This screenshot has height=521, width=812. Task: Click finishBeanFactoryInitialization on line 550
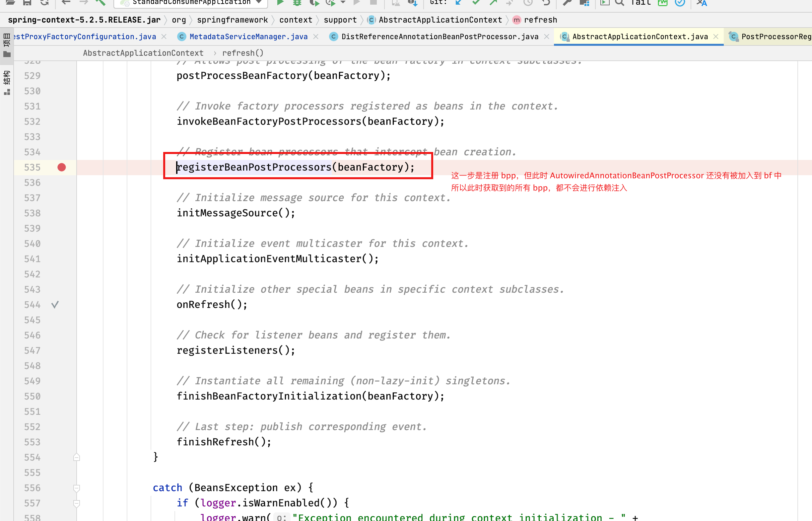tap(269, 396)
